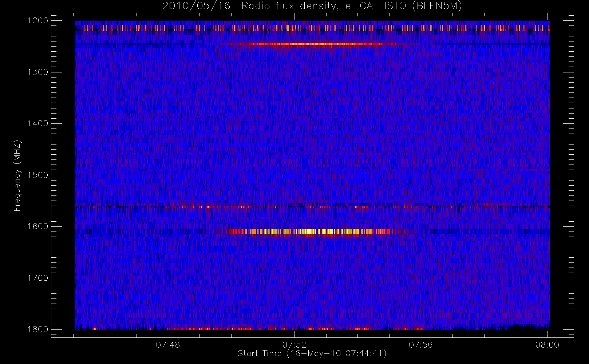Image resolution: width=589 pixels, height=364 pixels.
Task: Click the 08:00 time tick label
Action: [547, 345]
